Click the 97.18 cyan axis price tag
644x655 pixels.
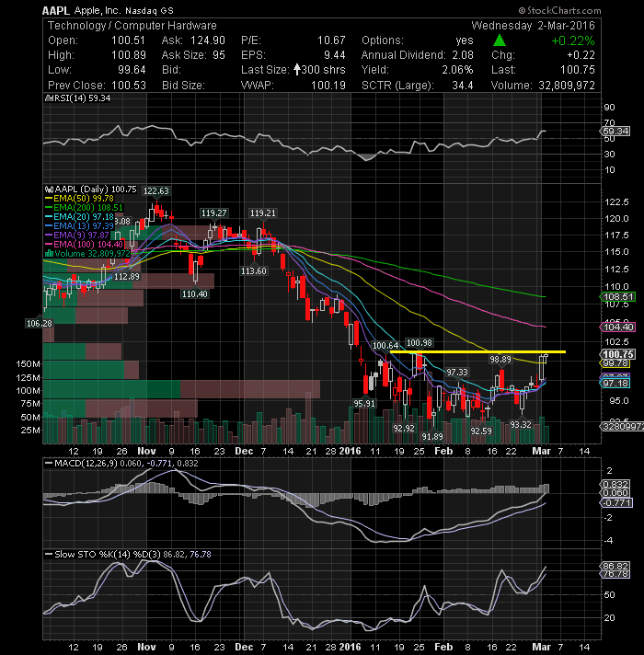pos(615,383)
